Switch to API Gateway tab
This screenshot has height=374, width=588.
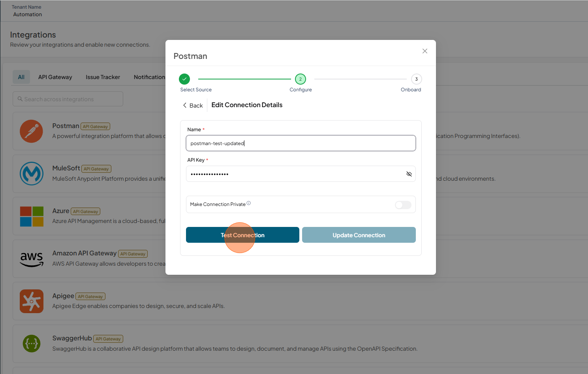tap(55, 77)
